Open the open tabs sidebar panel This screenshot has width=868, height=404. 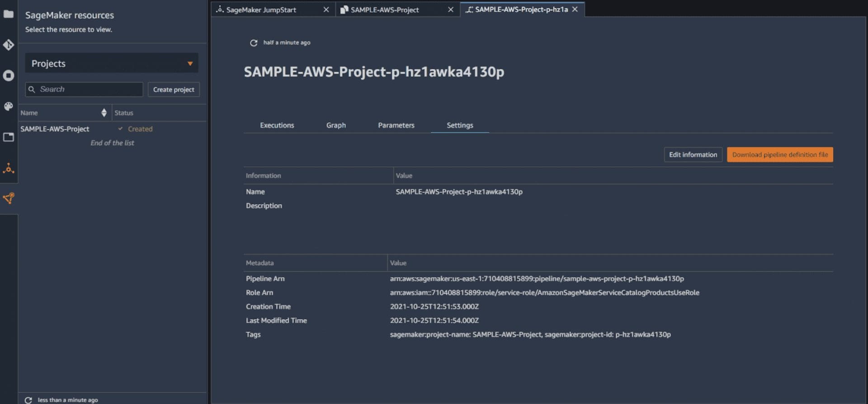click(8, 137)
